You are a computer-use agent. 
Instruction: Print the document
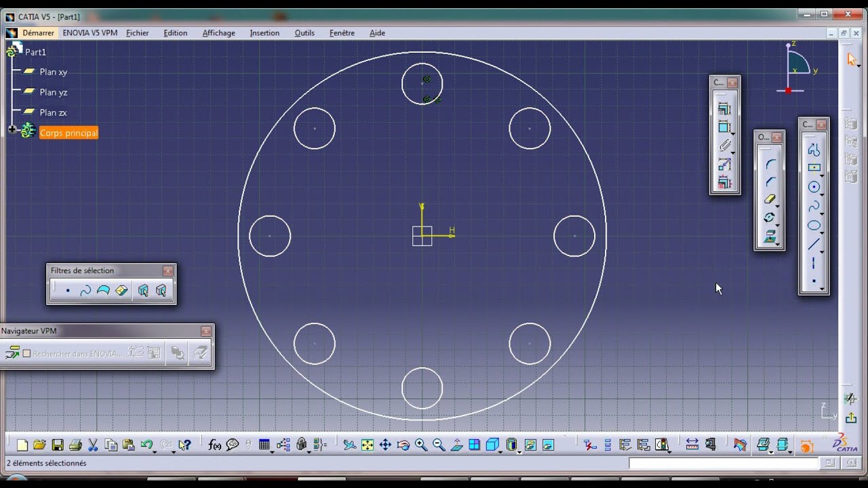point(75,445)
